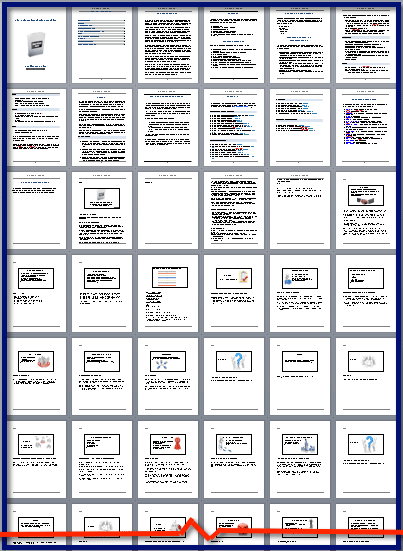The height and width of the screenshot is (551, 403).
Task: Open the sixth-row page with red and gray figures slide
Action: point(37,459)
